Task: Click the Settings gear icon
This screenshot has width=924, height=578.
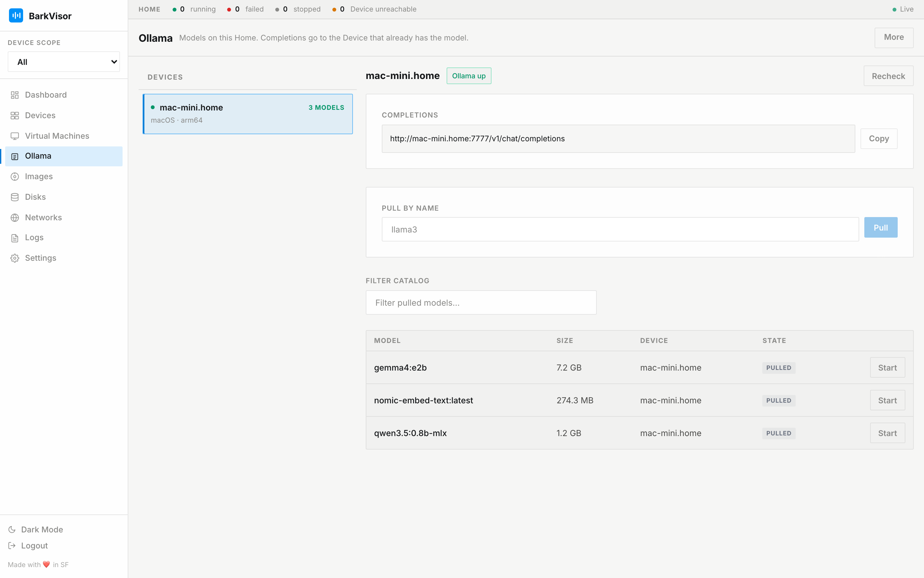Action: tap(14, 258)
